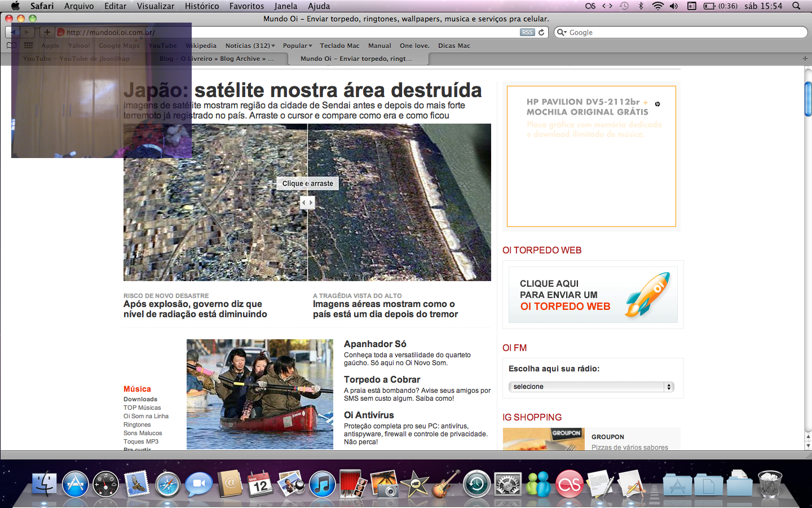Open Photo Booth from the Dock
812x508 pixels.
pos(353,484)
